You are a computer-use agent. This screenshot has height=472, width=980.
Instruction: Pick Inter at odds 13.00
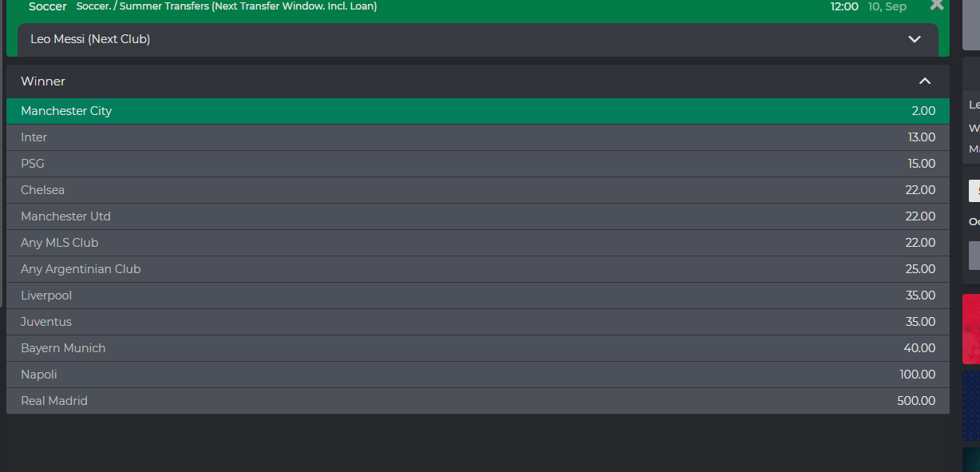click(477, 137)
